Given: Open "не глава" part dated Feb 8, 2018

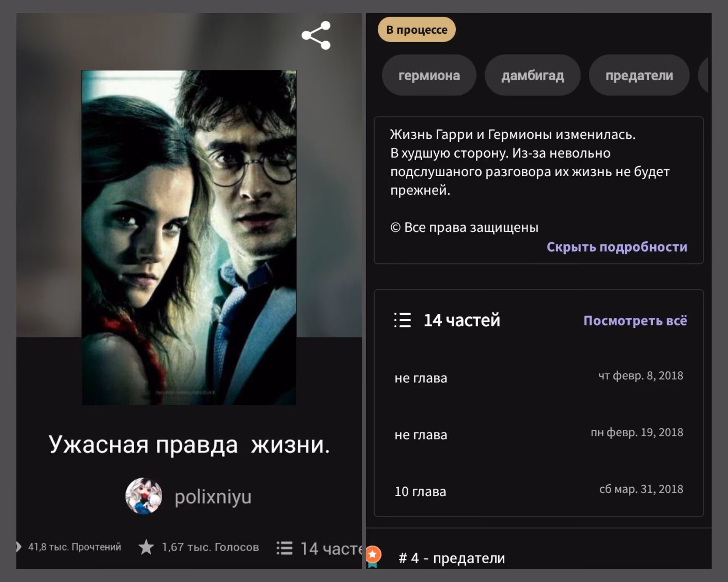Looking at the screenshot, I should point(539,377).
